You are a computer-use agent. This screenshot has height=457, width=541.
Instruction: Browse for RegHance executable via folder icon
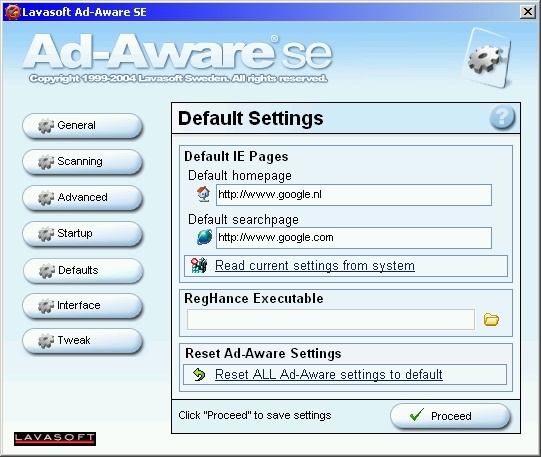(x=491, y=320)
